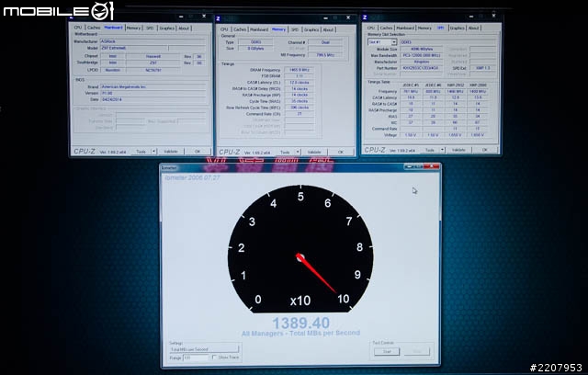Close the SPD CPU-Z window

[494, 16]
